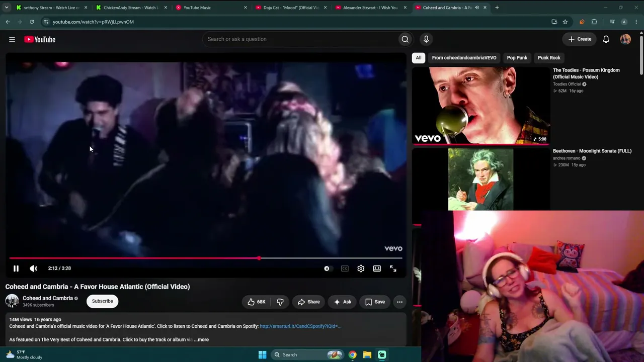The width and height of the screenshot is (644, 362).
Task: Click the red progress scrubber handle
Action: 259,258
